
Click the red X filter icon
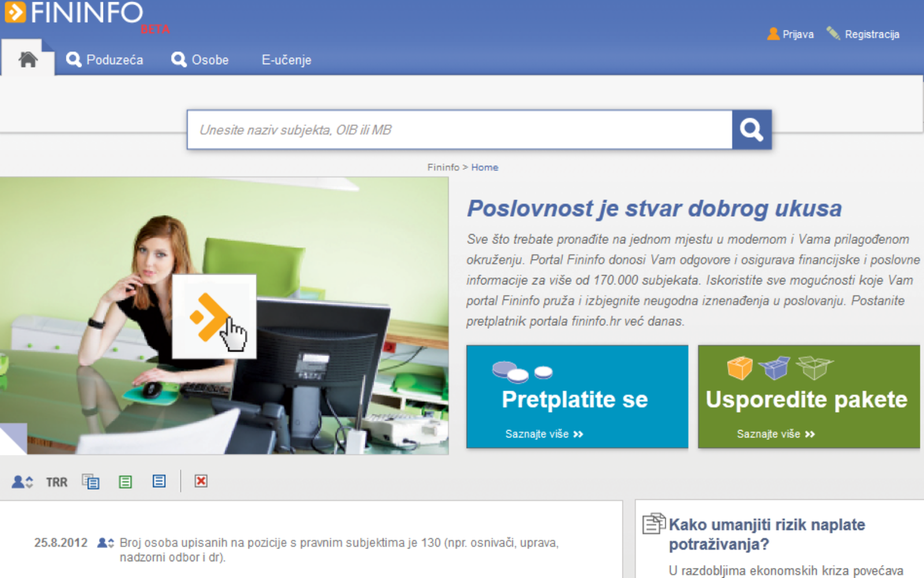201,481
